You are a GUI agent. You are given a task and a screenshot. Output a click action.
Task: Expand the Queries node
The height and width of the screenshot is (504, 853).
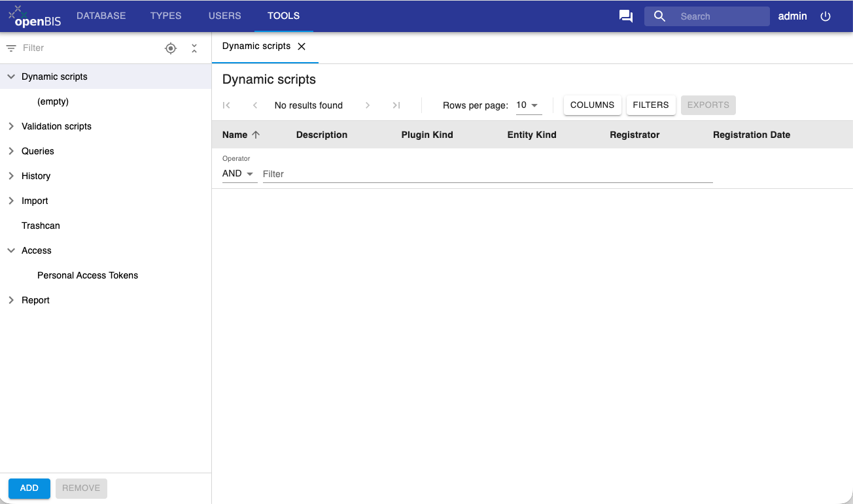11,151
